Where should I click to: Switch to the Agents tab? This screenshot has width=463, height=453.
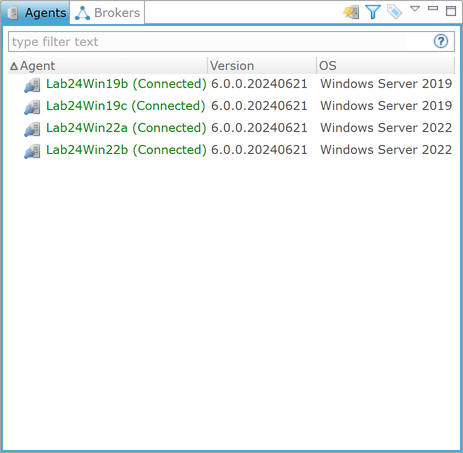pyautogui.click(x=35, y=13)
